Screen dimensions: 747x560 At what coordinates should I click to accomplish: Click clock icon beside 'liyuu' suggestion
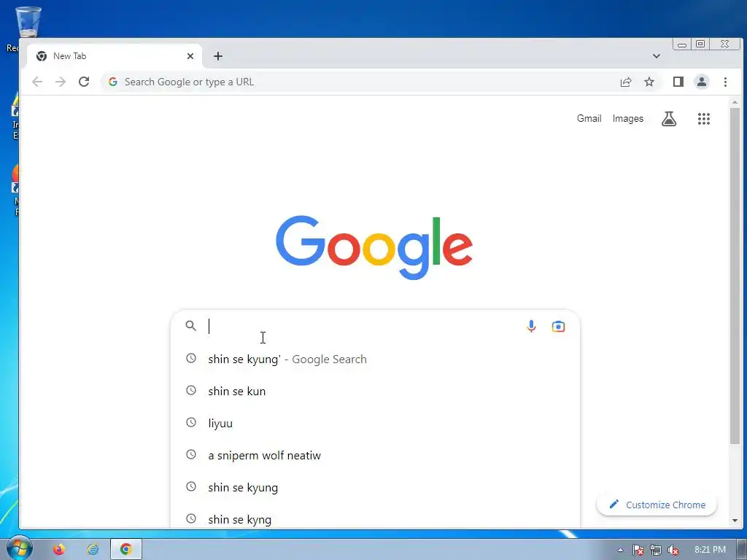tap(191, 422)
